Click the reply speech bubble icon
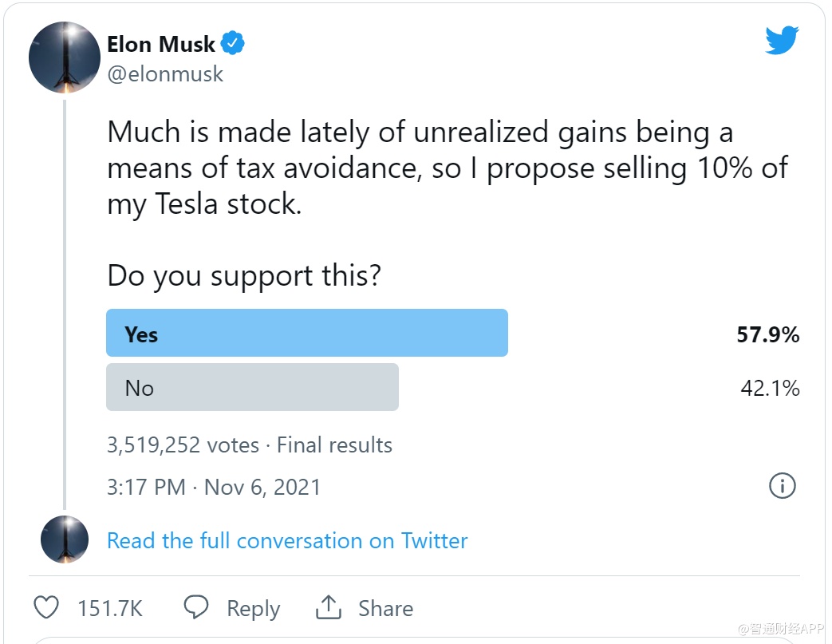The width and height of the screenshot is (832, 644). point(196,608)
